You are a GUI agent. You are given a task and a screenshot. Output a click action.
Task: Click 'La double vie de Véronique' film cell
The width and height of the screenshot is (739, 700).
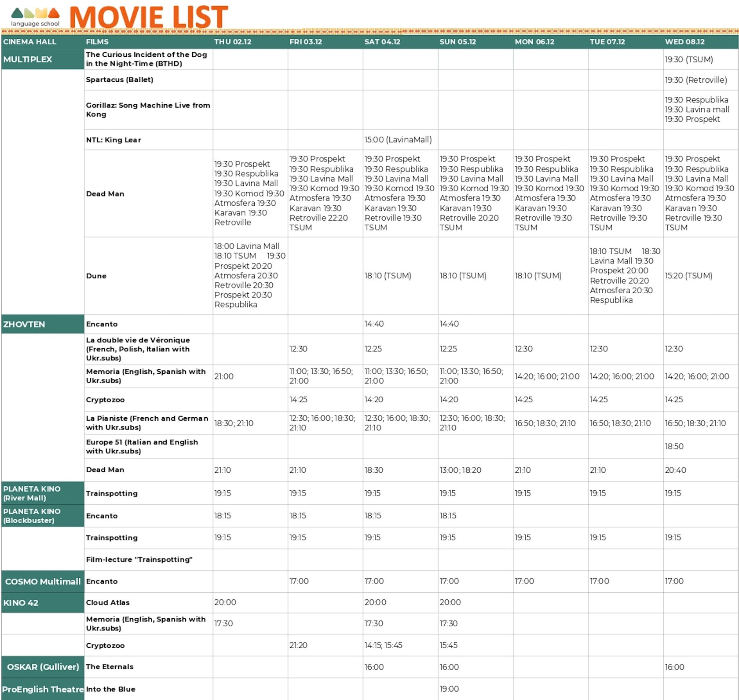148,349
